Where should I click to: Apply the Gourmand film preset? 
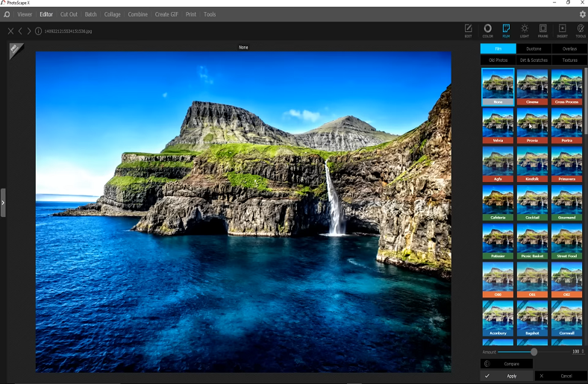pos(566,203)
